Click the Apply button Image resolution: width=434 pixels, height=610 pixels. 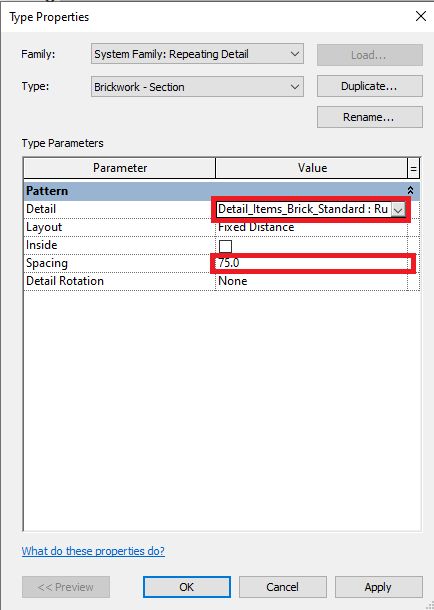(378, 587)
